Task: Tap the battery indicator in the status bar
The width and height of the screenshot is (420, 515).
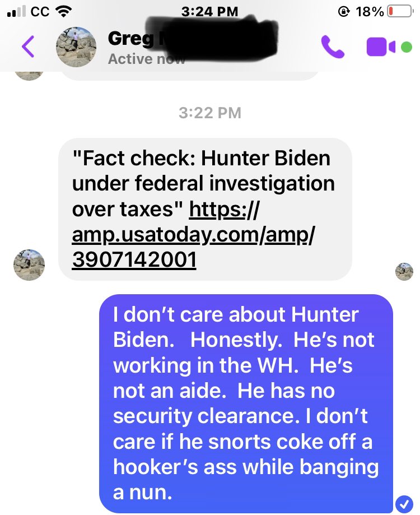Action: click(x=400, y=12)
